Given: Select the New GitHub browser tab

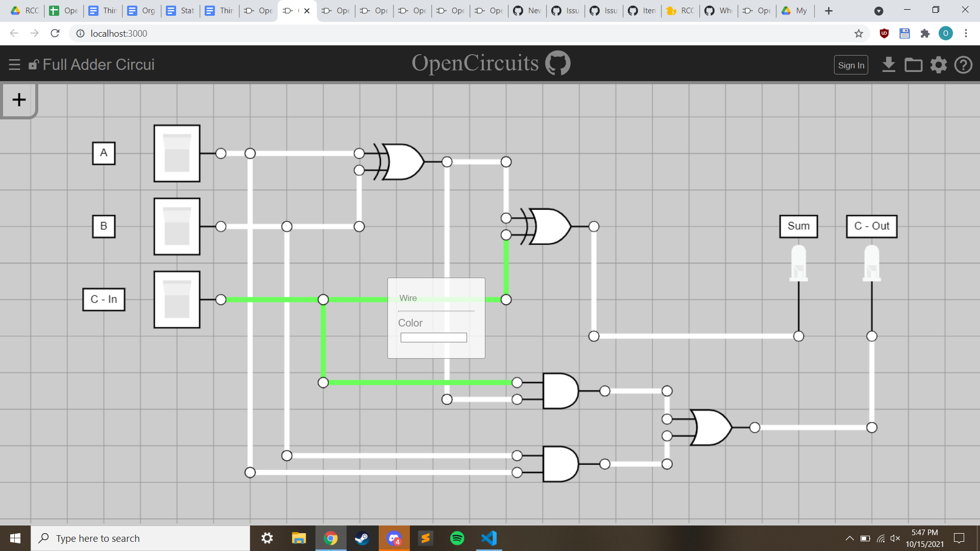Looking at the screenshot, I should 527,10.
